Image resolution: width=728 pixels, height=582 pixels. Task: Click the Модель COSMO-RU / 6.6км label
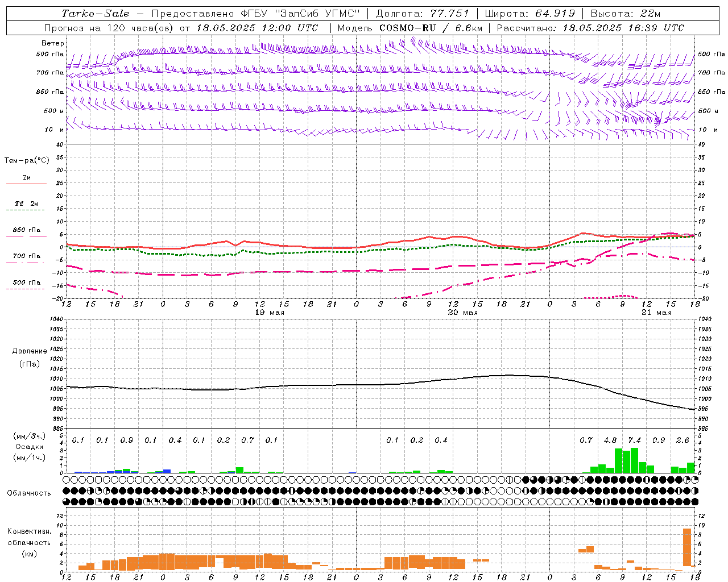409,28
